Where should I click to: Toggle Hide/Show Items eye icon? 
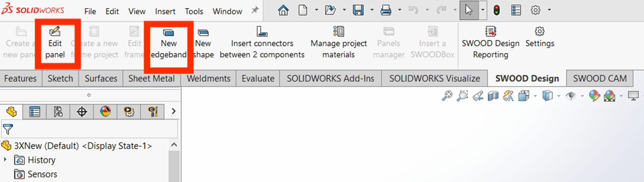(571, 96)
